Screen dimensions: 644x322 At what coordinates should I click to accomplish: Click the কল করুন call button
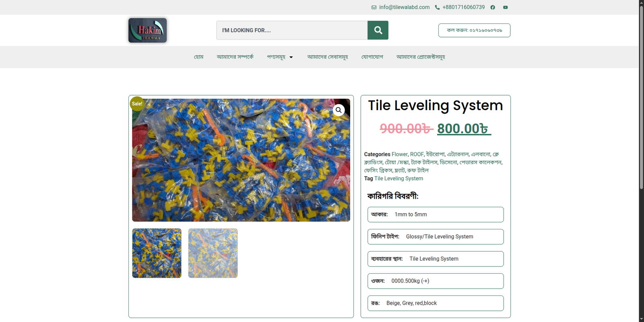coord(474,30)
